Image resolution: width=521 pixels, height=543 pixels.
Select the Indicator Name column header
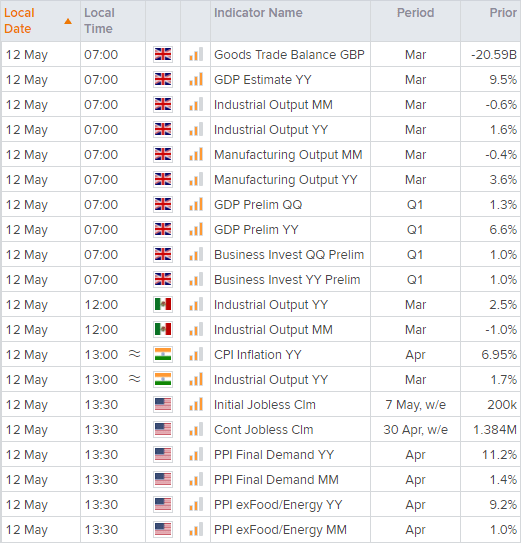pyautogui.click(x=258, y=13)
